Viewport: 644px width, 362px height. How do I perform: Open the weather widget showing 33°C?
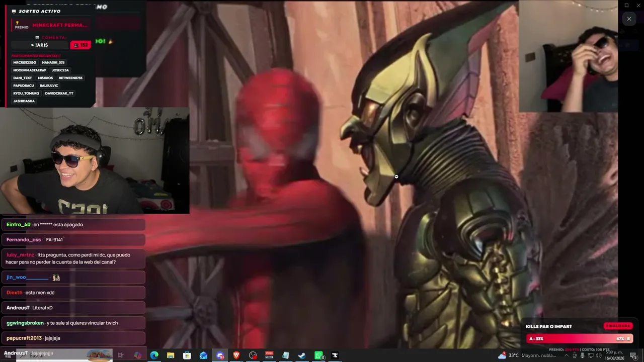click(527, 355)
